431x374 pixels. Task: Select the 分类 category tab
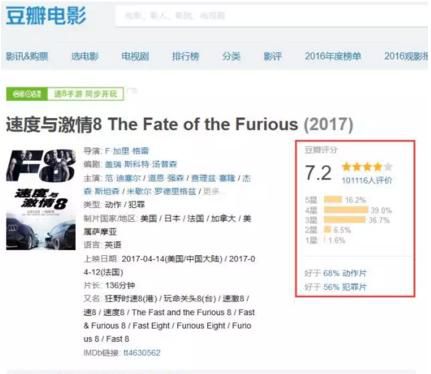pyautogui.click(x=231, y=56)
